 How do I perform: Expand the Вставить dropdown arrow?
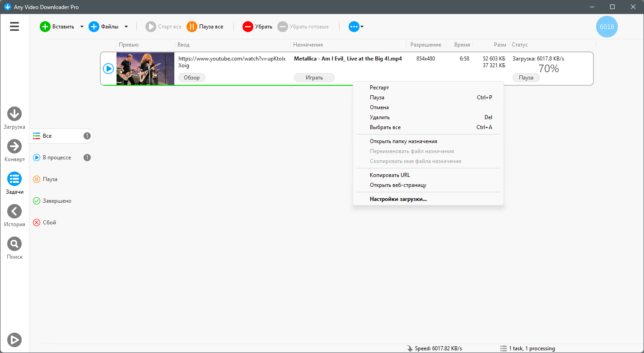pyautogui.click(x=82, y=27)
